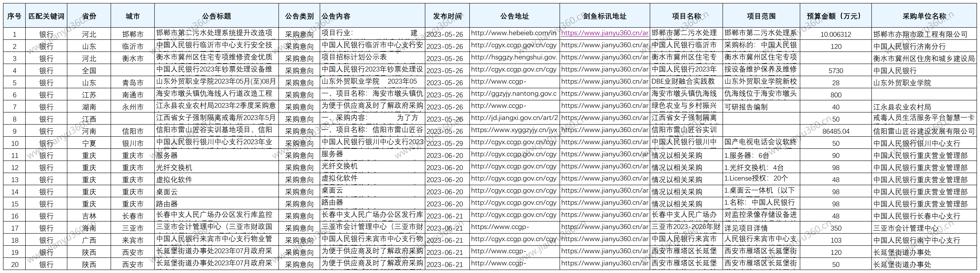Viewport: 980px width, 273px height.
Task: Click the city cell 南通市
Action: (x=133, y=95)
